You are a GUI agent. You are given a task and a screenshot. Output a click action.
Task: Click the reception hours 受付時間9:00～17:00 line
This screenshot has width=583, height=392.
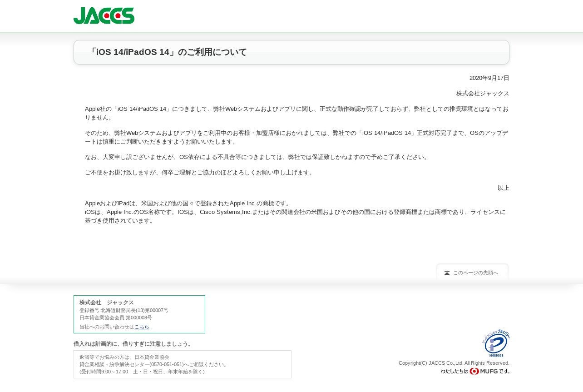[142, 372]
